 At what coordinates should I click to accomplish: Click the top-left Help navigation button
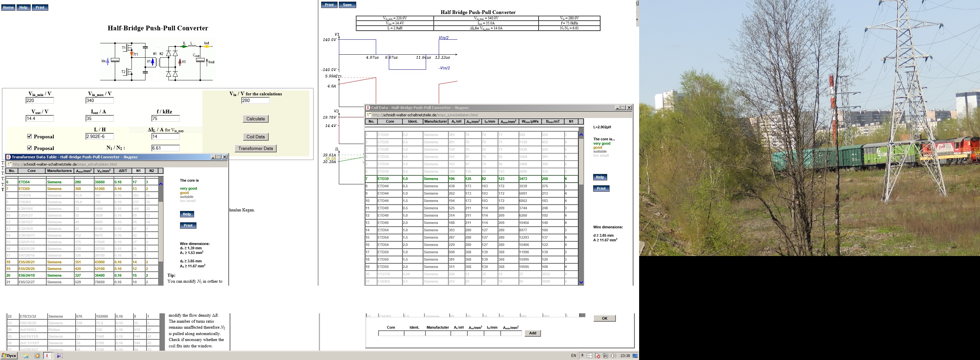coord(23,8)
